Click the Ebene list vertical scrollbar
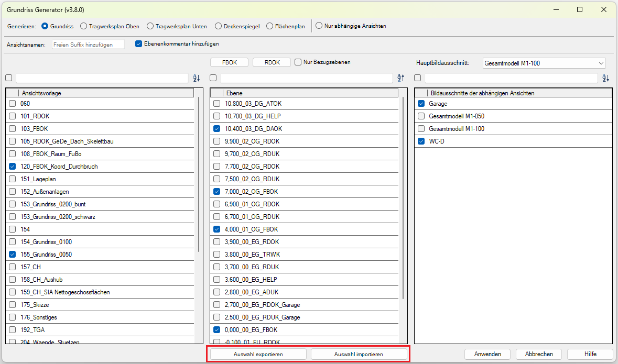This screenshot has width=618, height=364. (403, 199)
